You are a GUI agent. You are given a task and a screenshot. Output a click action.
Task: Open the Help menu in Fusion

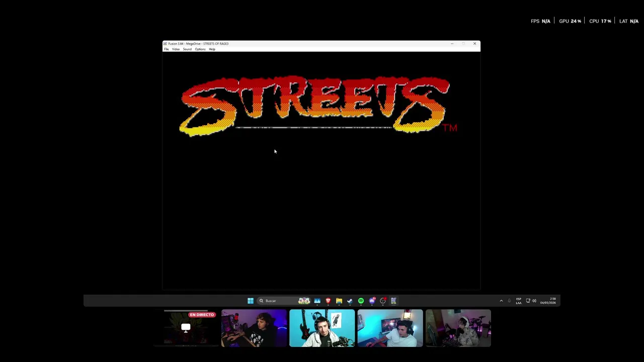pyautogui.click(x=212, y=49)
